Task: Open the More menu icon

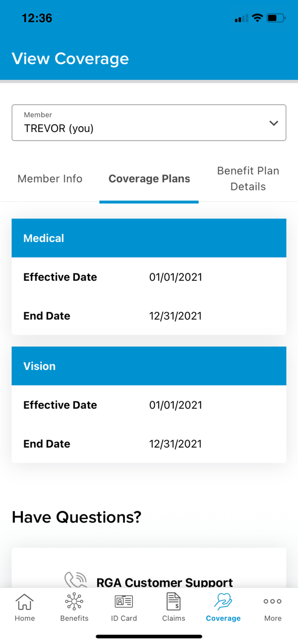Action: [x=272, y=607]
